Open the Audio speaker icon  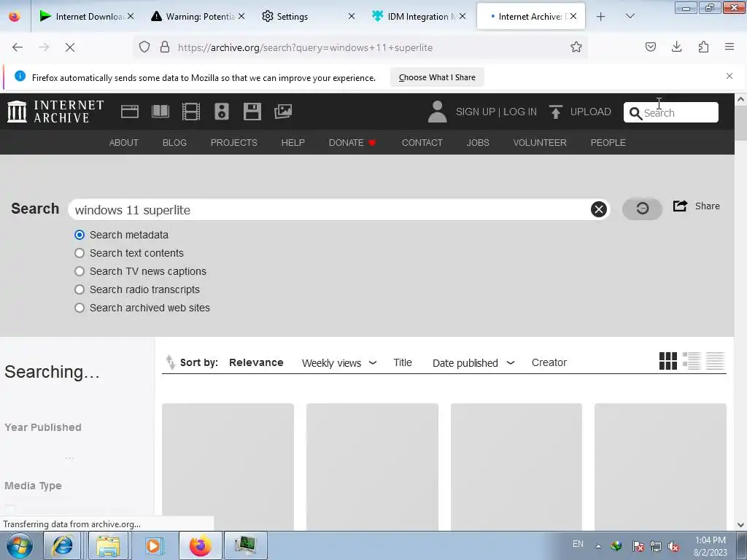click(x=222, y=112)
